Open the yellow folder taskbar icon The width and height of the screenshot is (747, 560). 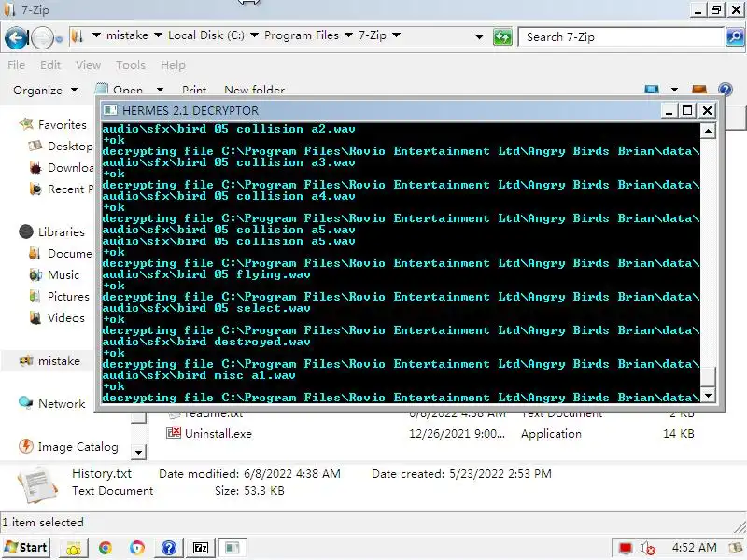click(x=74, y=549)
